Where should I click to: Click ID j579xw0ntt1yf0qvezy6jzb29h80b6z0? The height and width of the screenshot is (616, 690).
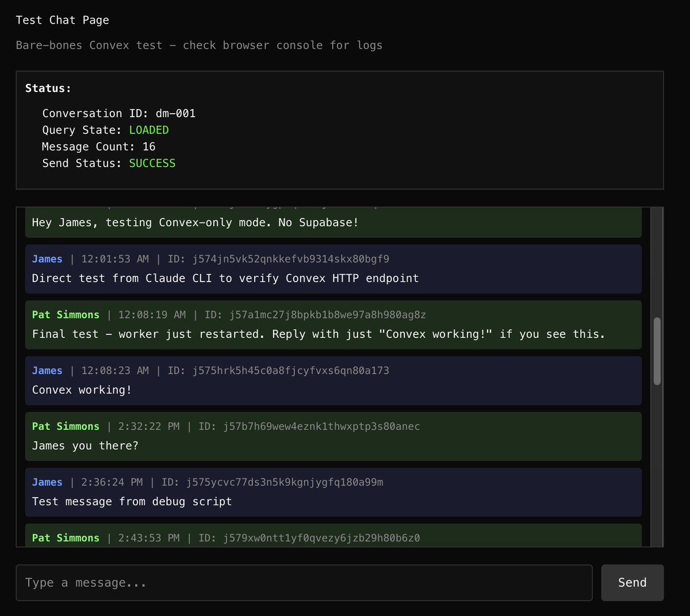pos(322,538)
